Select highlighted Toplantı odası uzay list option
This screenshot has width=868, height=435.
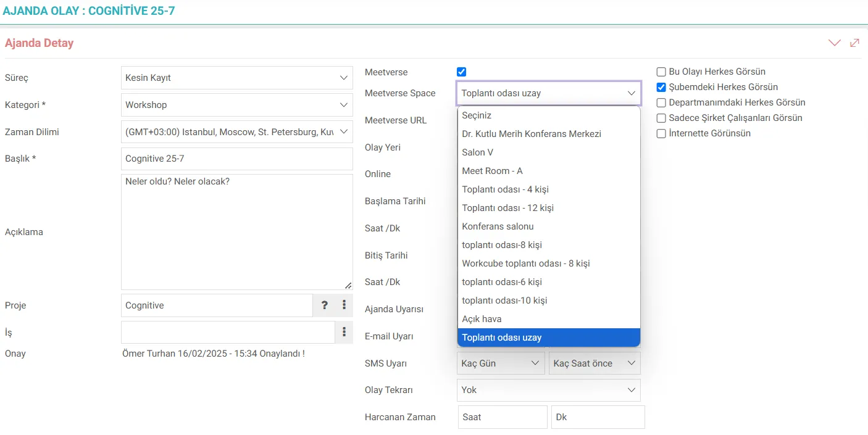[x=549, y=338]
